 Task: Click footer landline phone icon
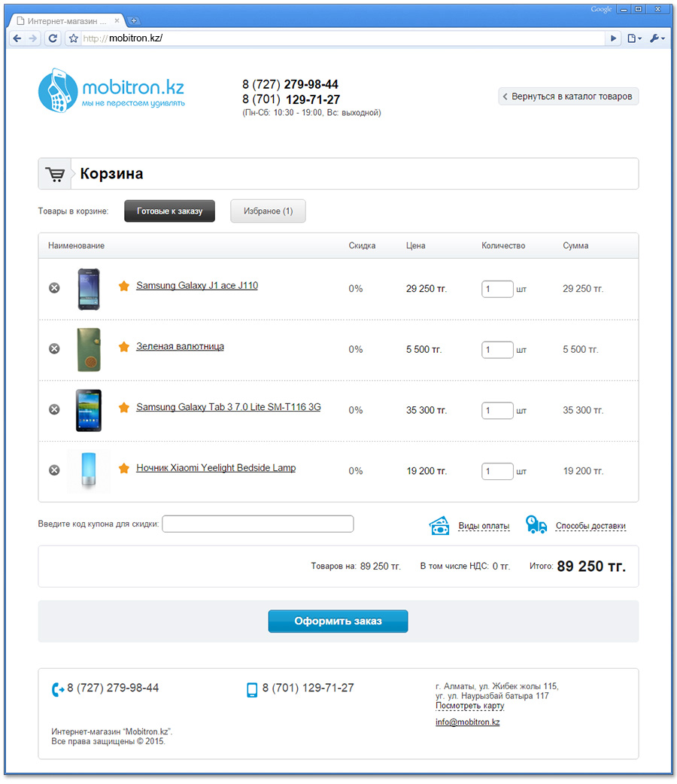click(x=58, y=689)
